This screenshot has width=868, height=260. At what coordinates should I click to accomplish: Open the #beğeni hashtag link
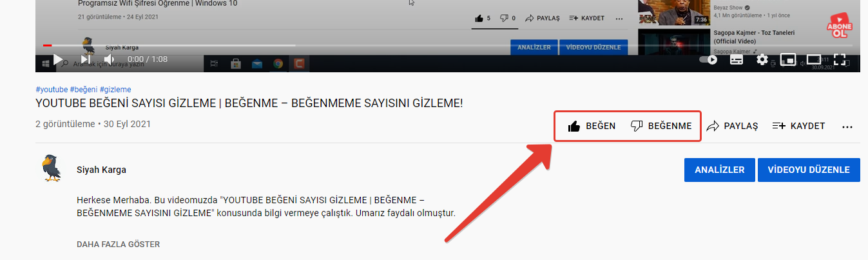[84, 89]
